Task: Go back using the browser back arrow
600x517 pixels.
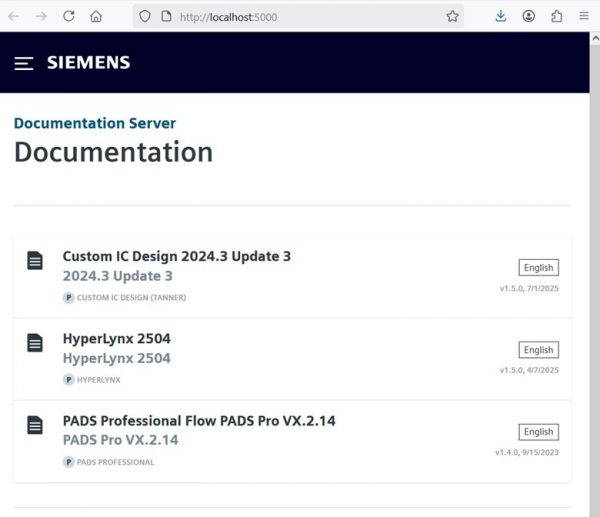Action: click(x=14, y=16)
